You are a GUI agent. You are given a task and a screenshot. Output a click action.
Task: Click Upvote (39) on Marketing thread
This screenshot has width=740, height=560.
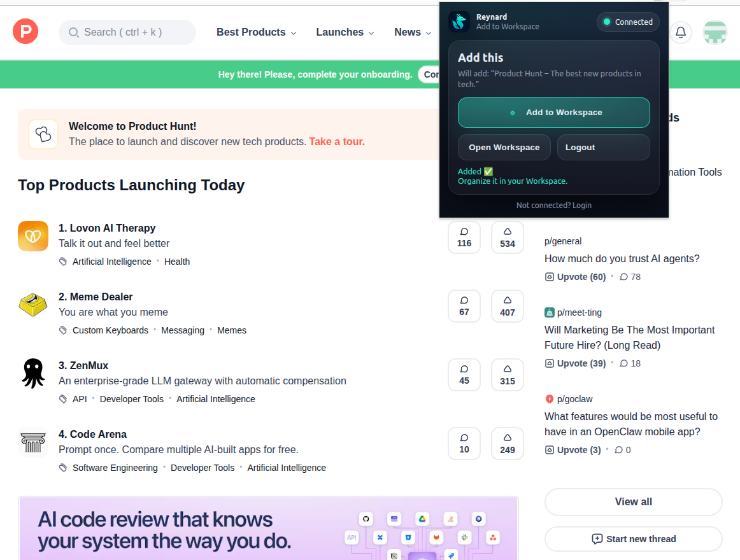(575, 363)
